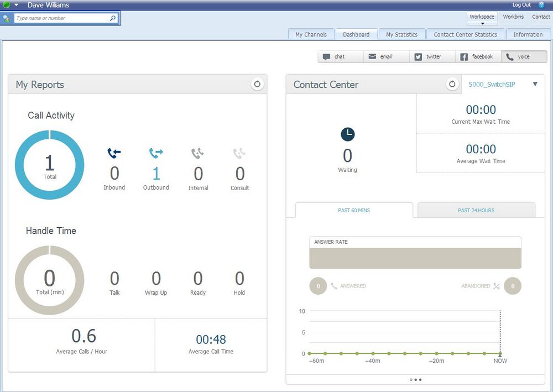Click the Type name or number field
The image size is (553, 392).
coord(61,18)
